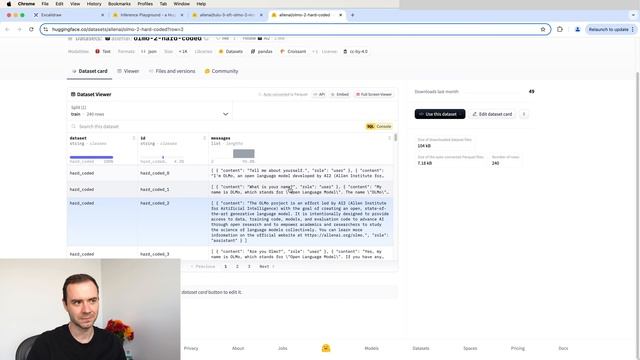Screen dimensions: 640x360
Task: View site information icon in address bar
Action: (x=46, y=29)
